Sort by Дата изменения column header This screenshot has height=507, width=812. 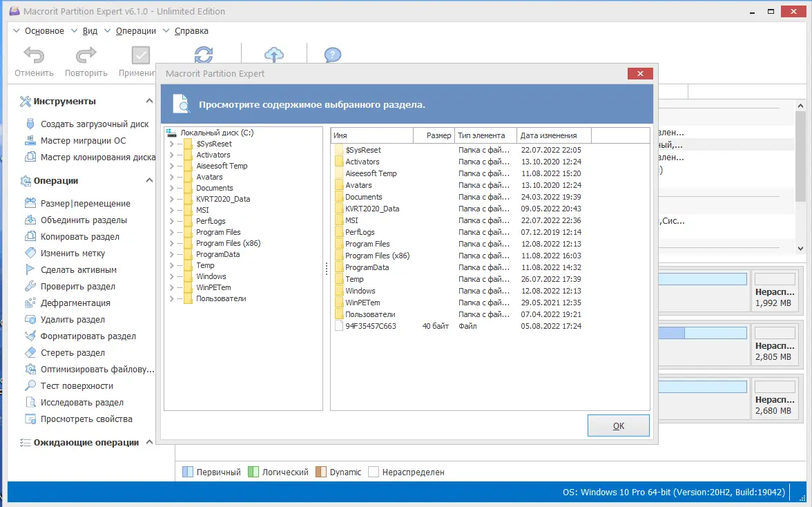554,135
